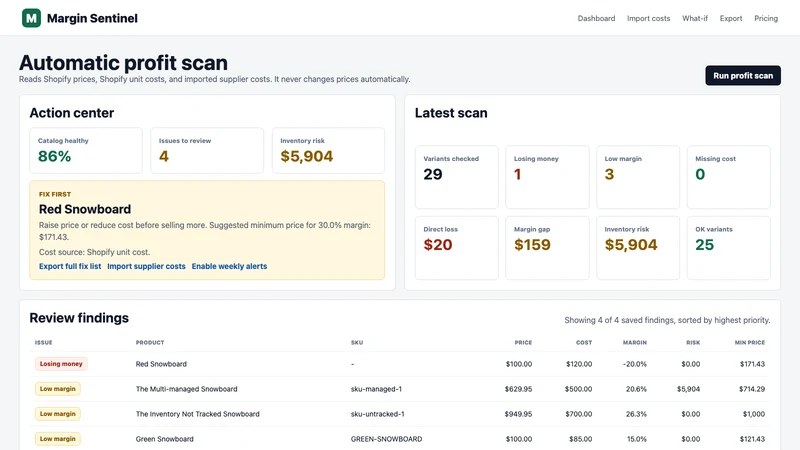This screenshot has height=450, width=800.
Task: Click the $120.00 cost cell
Action: click(579, 364)
